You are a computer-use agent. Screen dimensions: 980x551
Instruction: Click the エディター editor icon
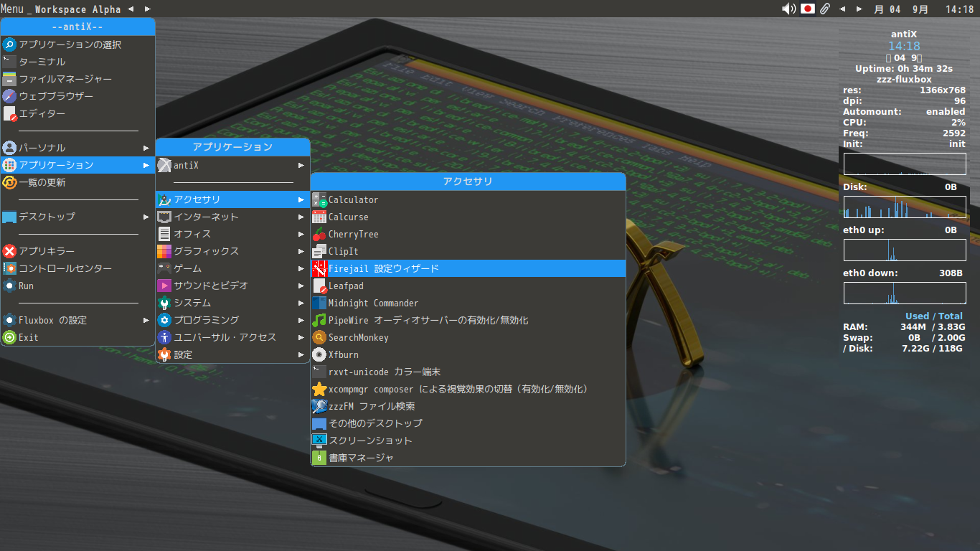9,113
